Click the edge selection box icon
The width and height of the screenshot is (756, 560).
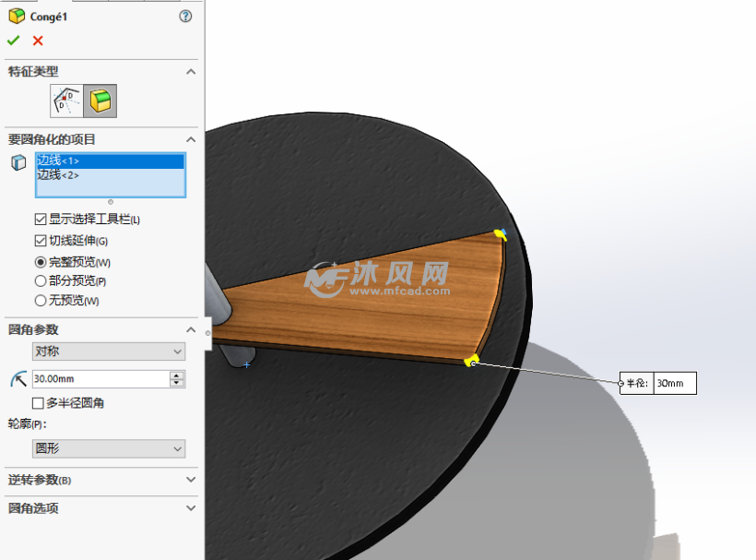click(x=18, y=162)
